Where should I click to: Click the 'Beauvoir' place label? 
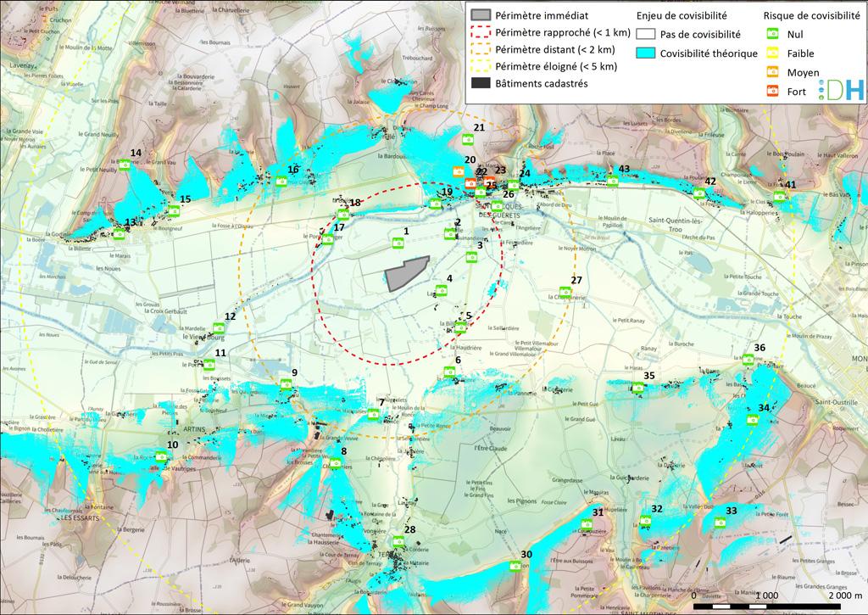pyautogui.click(x=500, y=429)
